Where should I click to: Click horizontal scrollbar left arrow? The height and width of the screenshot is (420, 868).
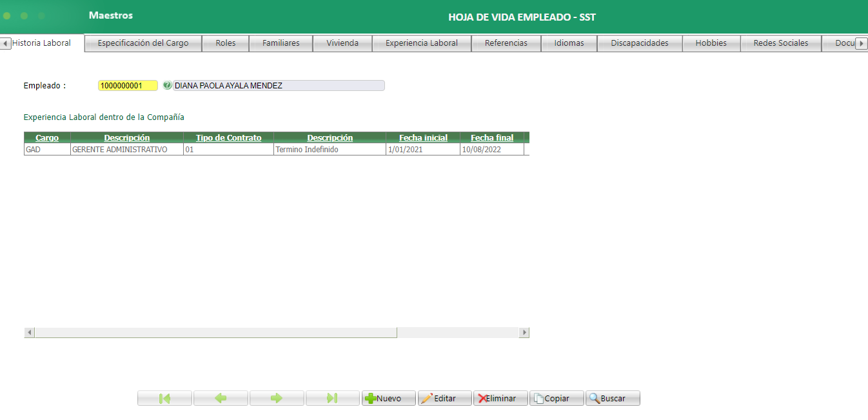30,332
